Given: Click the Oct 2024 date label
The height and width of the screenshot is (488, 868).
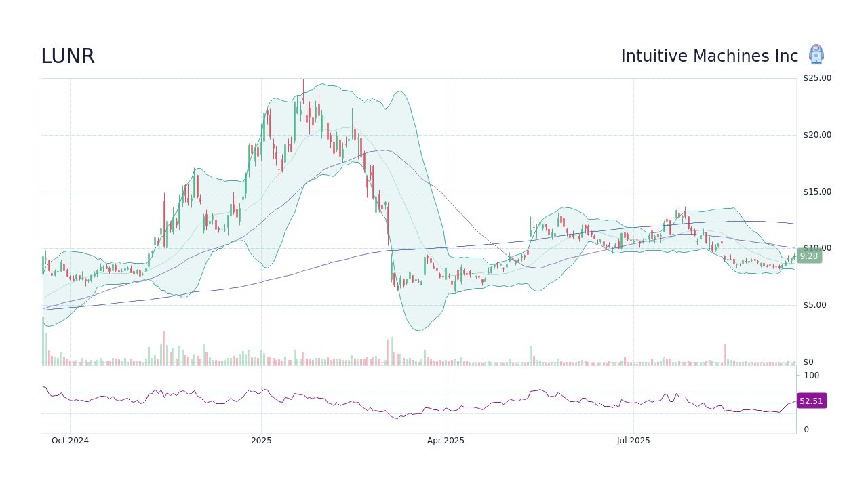Looking at the screenshot, I should pos(70,441).
